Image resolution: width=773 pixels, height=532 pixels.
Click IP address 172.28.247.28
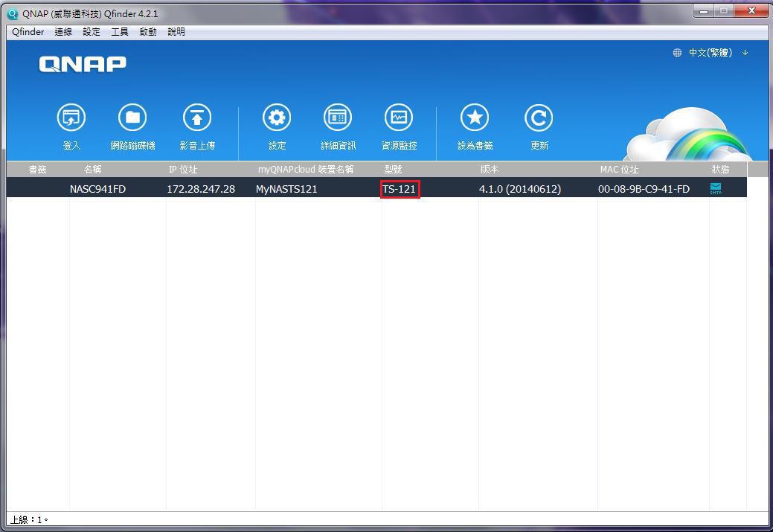201,189
